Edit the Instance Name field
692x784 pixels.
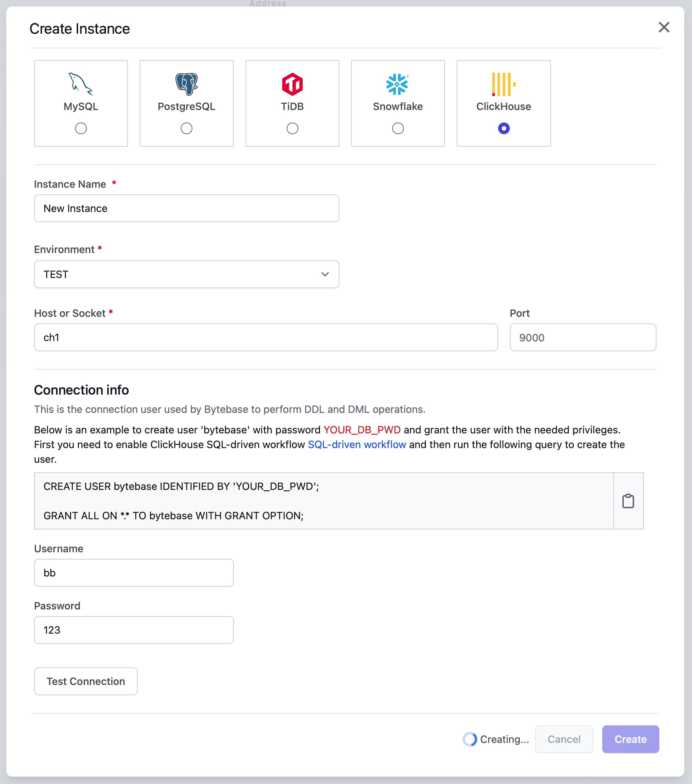coord(186,208)
